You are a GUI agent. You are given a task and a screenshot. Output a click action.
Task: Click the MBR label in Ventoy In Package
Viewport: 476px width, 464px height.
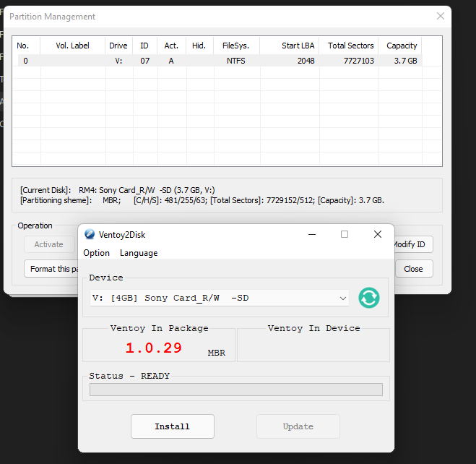point(217,353)
